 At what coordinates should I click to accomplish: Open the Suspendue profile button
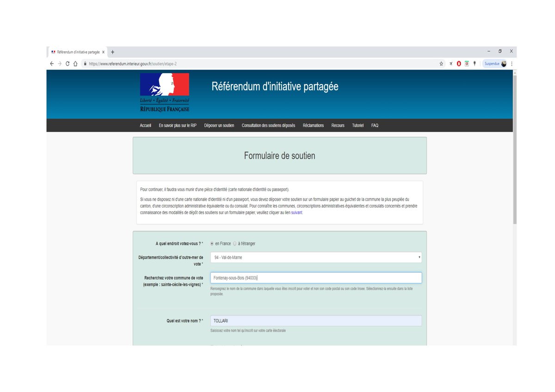pyautogui.click(x=495, y=64)
